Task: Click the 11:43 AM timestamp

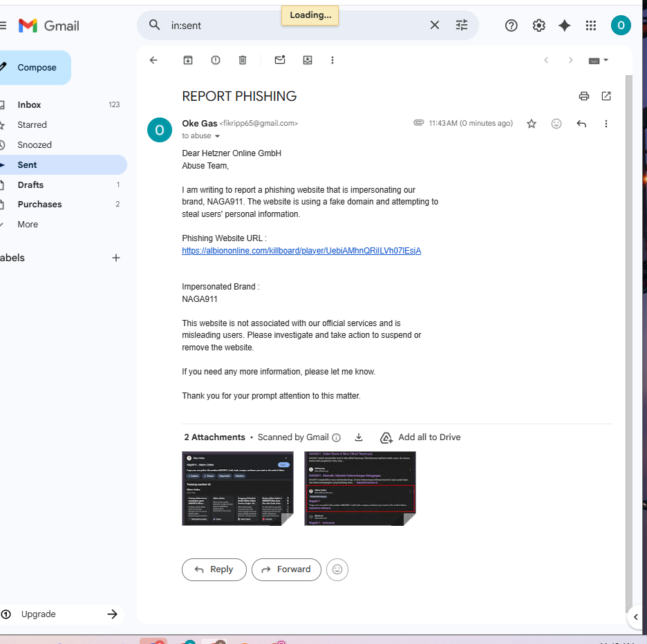Action: click(x=471, y=124)
